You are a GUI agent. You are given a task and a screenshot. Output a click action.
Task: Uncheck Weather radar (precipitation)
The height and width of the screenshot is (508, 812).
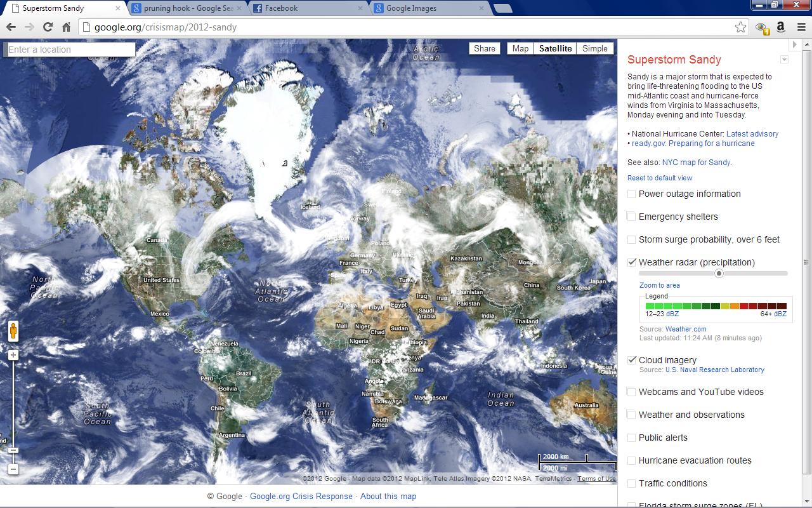coord(632,262)
